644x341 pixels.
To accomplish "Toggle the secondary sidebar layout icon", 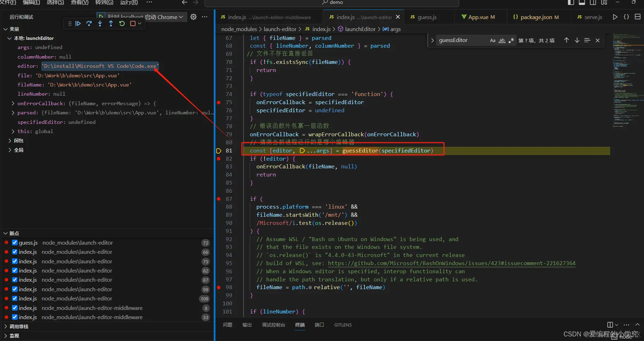I will pyautogui.click(x=593, y=2).
